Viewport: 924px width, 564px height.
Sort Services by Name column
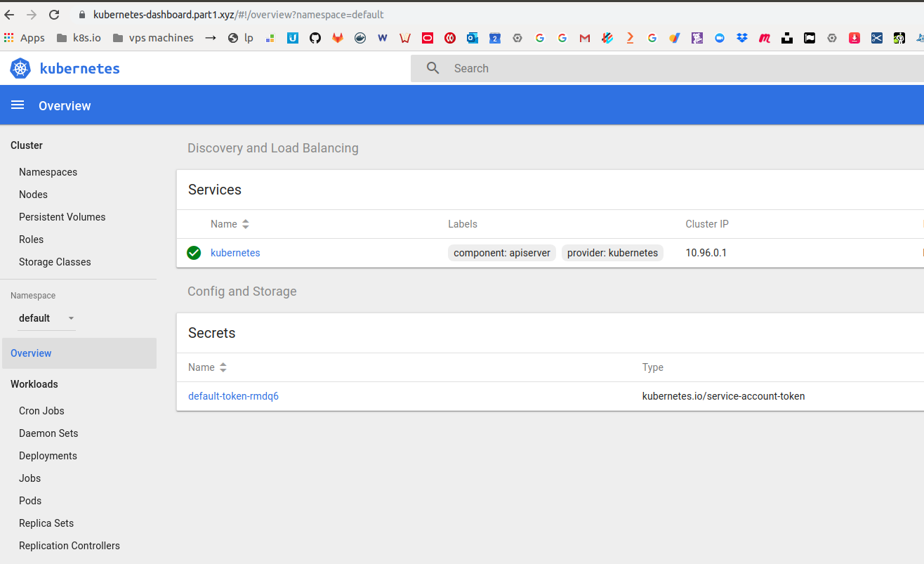pyautogui.click(x=230, y=224)
